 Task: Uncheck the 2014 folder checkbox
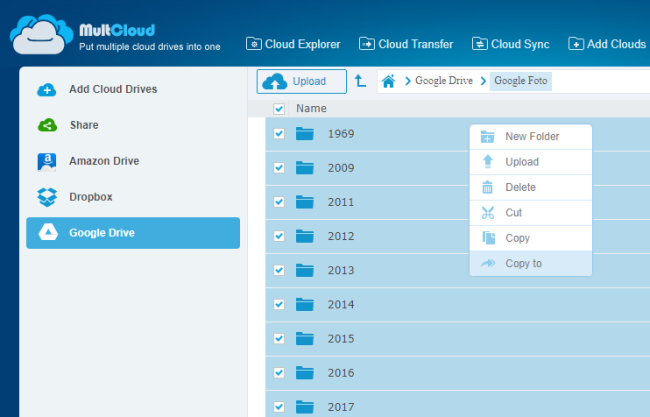click(x=279, y=305)
